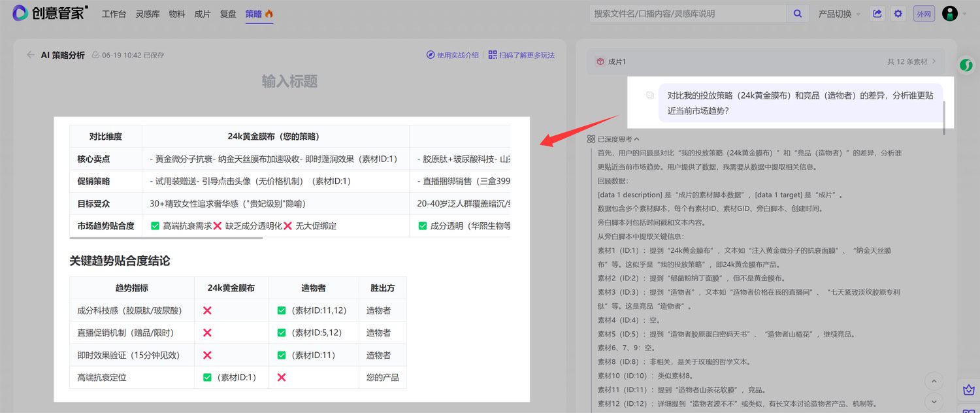This screenshot has height=413, width=980.
Task: Click the atom icon beside 已深度思考
Action: pyautogui.click(x=591, y=139)
